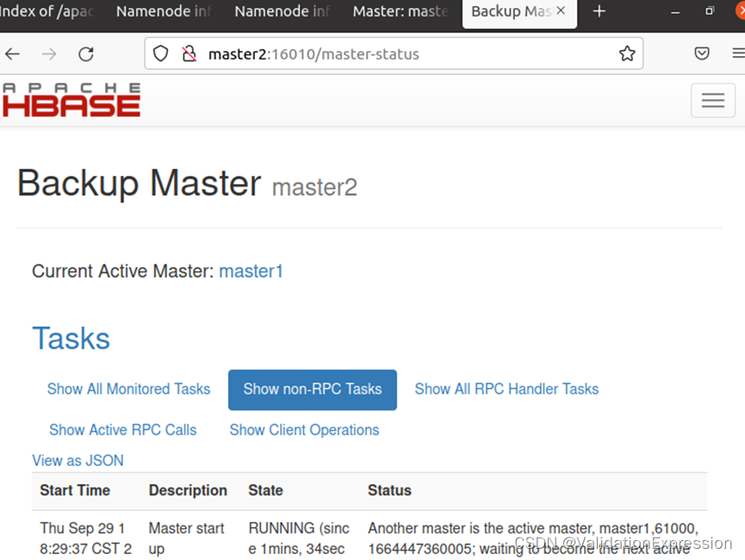This screenshot has width=745, height=560.
Task: Click the Tasks heading link
Action: click(x=71, y=339)
